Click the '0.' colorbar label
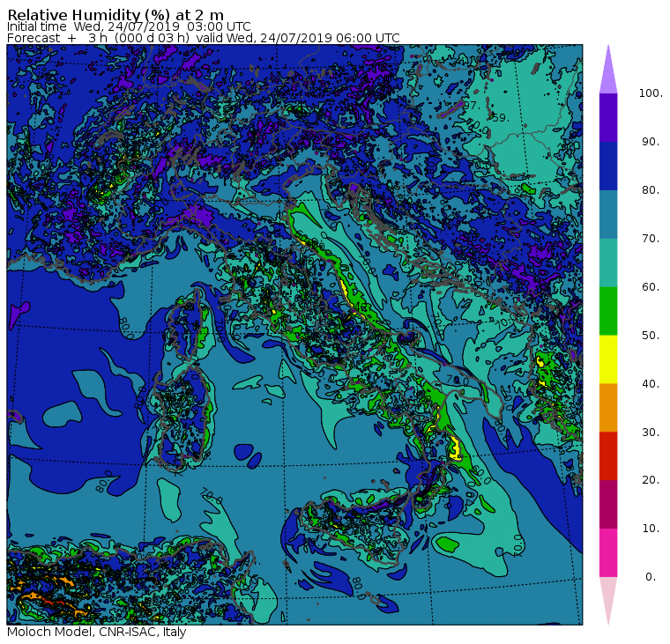This screenshot has width=670, height=644. click(x=651, y=577)
